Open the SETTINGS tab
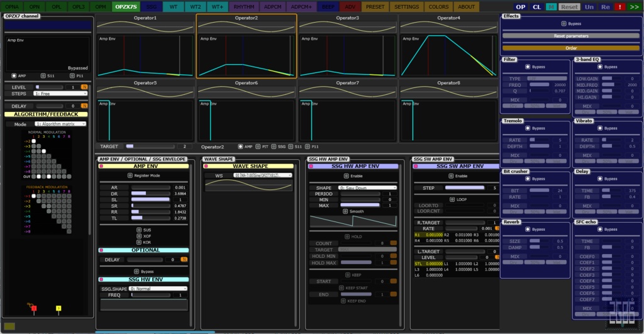The image size is (644, 334). [407, 7]
